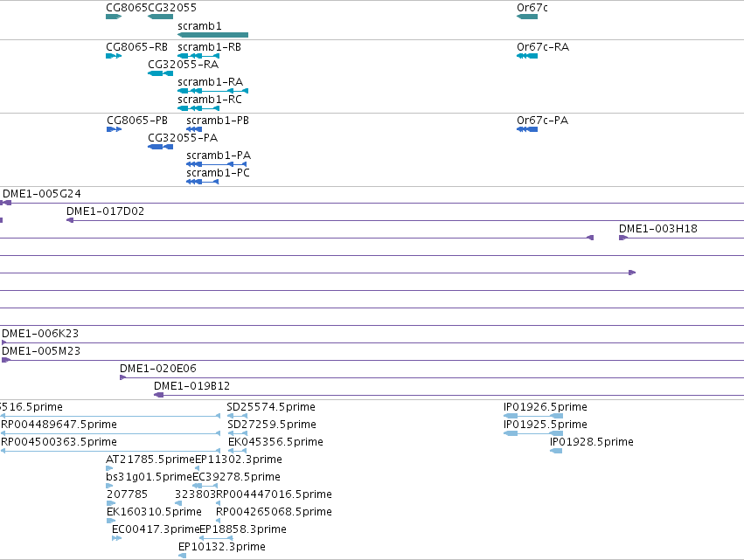Open EST label AT21785.5prime
This screenshot has width=744, height=560.
point(150,460)
